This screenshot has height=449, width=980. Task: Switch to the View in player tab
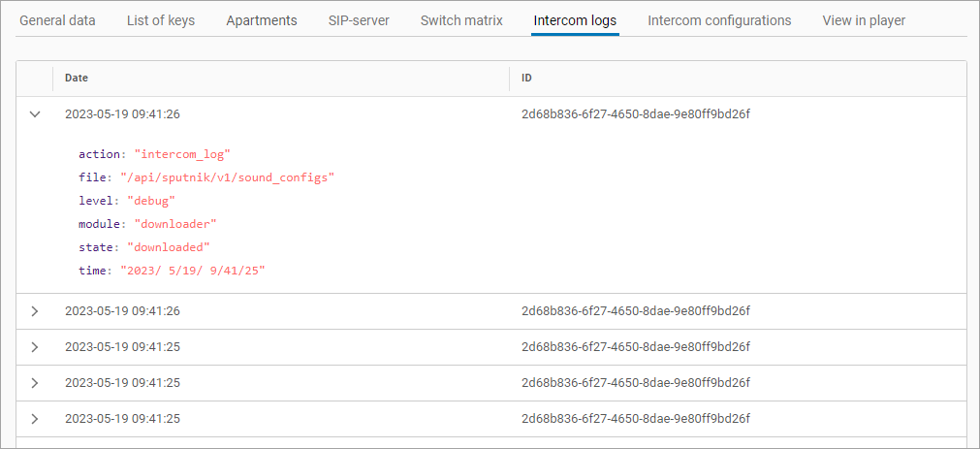point(864,20)
